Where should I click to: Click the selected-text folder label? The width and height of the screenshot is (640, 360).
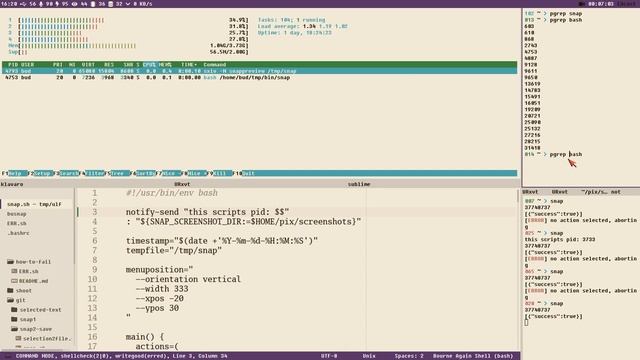pos(40,310)
